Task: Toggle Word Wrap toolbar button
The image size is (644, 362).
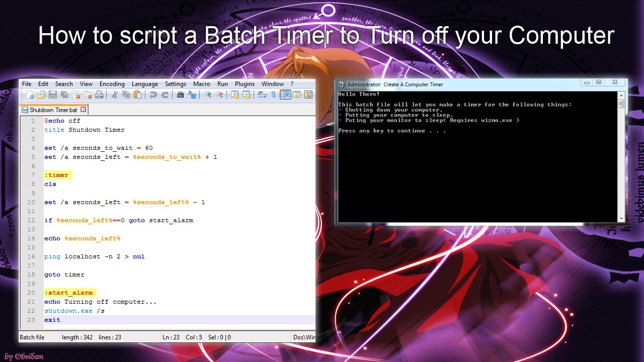Action: click(x=262, y=95)
